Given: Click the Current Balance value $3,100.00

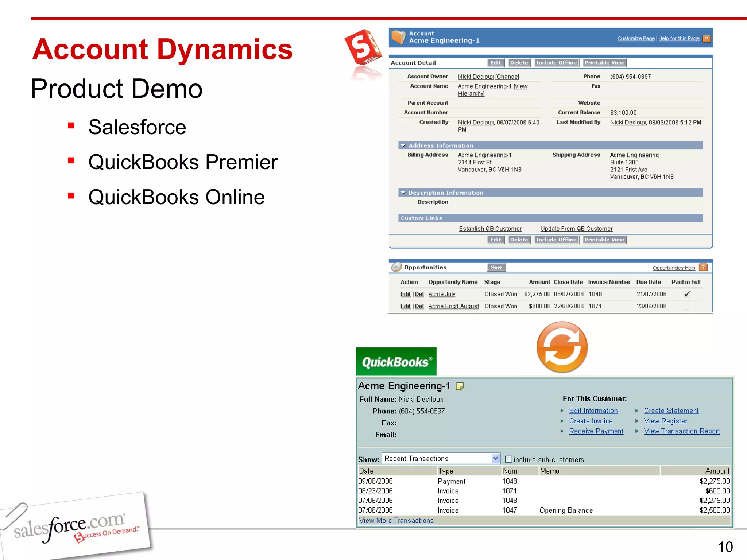Looking at the screenshot, I should pyautogui.click(x=623, y=113).
